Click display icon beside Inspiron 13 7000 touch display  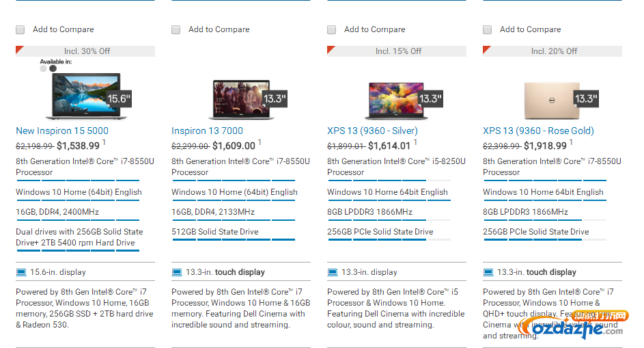point(177,272)
